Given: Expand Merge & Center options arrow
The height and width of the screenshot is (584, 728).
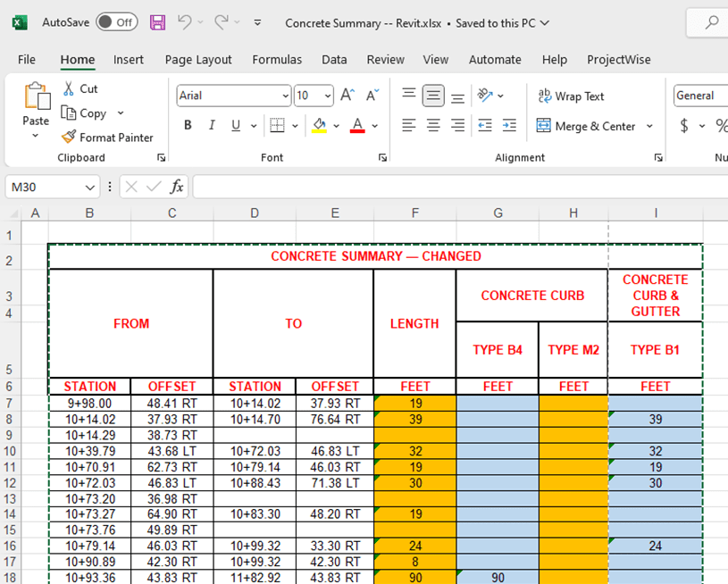Looking at the screenshot, I should click(x=649, y=126).
